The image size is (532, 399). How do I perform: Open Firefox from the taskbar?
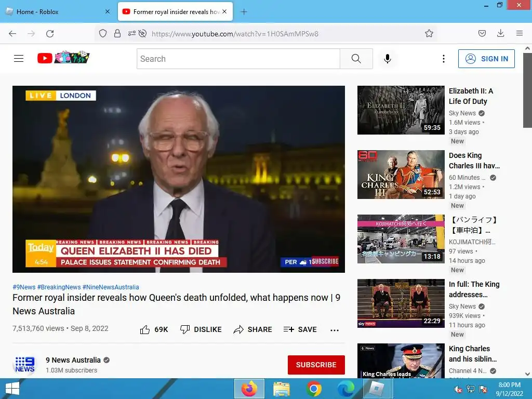click(x=249, y=389)
